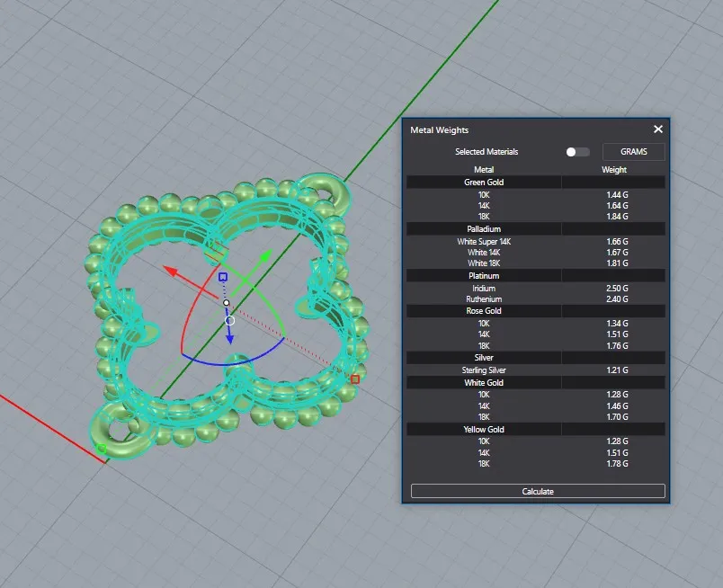Click the Yellow Gold group header
This screenshot has width=723, height=588.
(484, 430)
